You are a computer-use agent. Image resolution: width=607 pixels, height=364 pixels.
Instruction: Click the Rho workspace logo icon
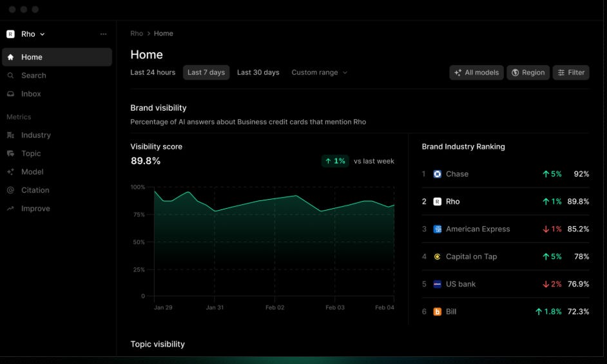[x=10, y=34]
